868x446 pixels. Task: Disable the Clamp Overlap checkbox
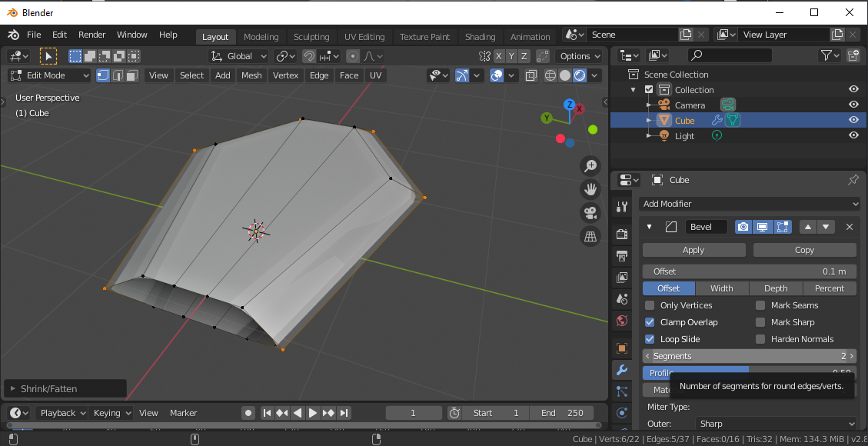[x=650, y=322]
